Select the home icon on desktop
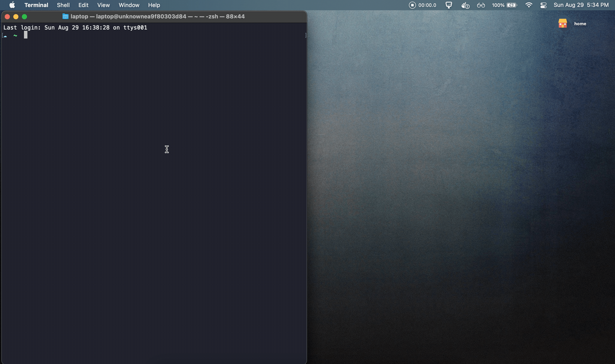Image resolution: width=615 pixels, height=364 pixels. point(563,24)
